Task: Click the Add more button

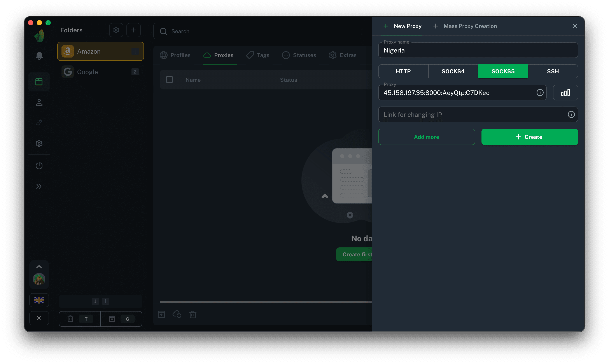Action: point(426,137)
